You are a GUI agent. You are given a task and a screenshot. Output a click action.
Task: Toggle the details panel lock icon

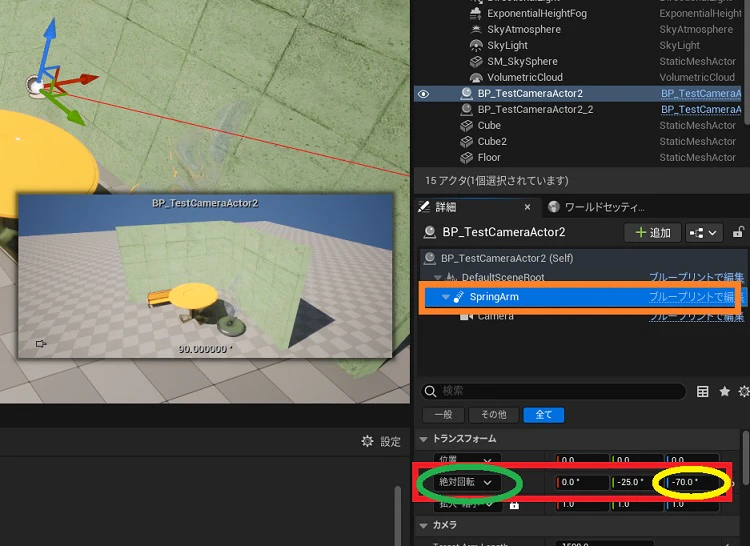[738, 232]
